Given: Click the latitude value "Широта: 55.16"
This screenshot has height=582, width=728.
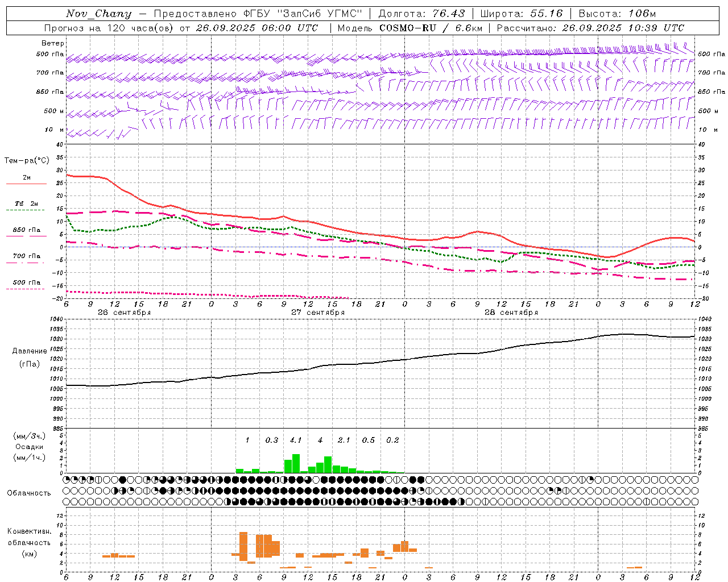Looking at the screenshot, I should (x=522, y=14).
